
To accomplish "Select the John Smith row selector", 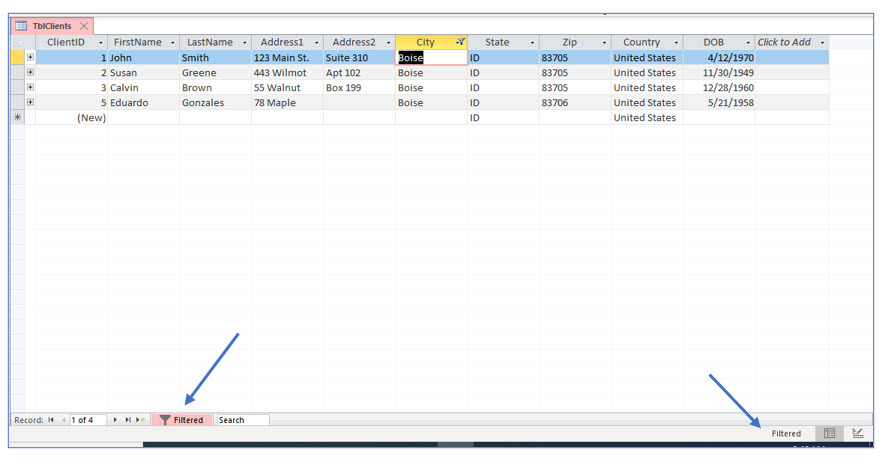I will pos(17,58).
